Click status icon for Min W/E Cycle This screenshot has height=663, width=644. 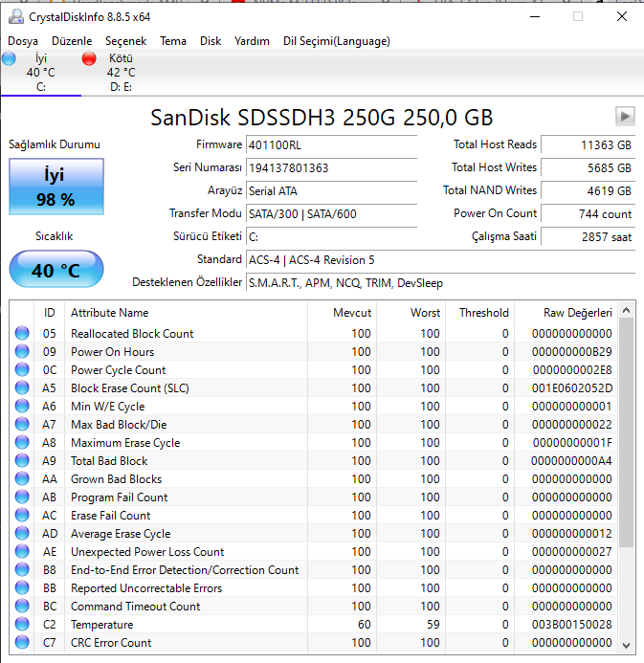tap(22, 406)
